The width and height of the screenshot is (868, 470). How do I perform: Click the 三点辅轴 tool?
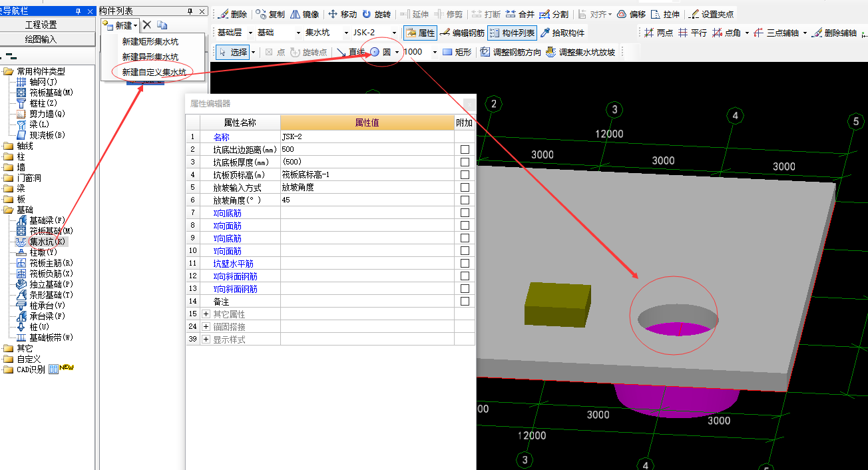775,33
